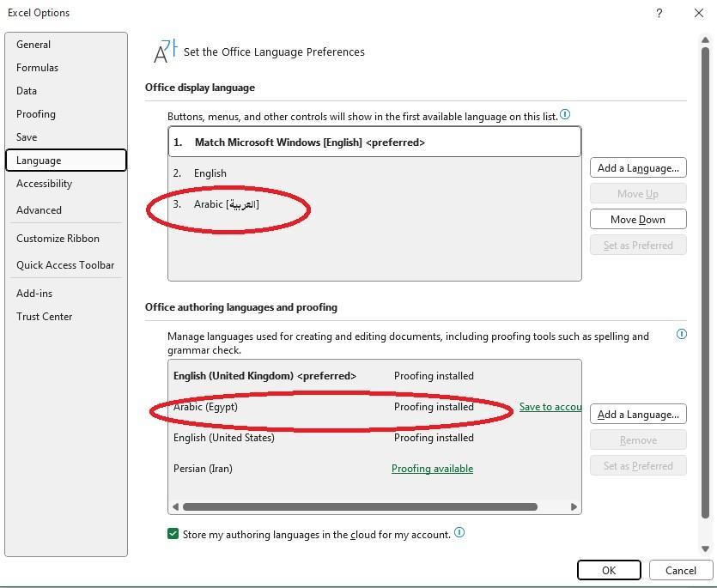Click info icon next to cloud storage checkbox
Image resolution: width=717 pixels, height=588 pixels.
tap(459, 532)
